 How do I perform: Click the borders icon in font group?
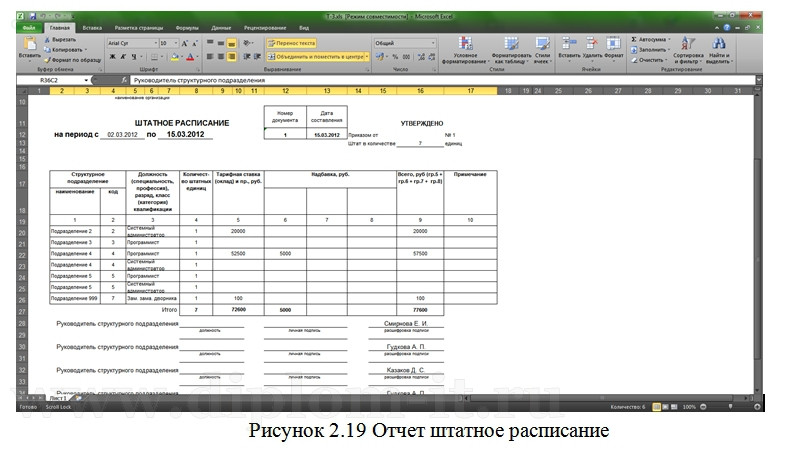click(155, 57)
